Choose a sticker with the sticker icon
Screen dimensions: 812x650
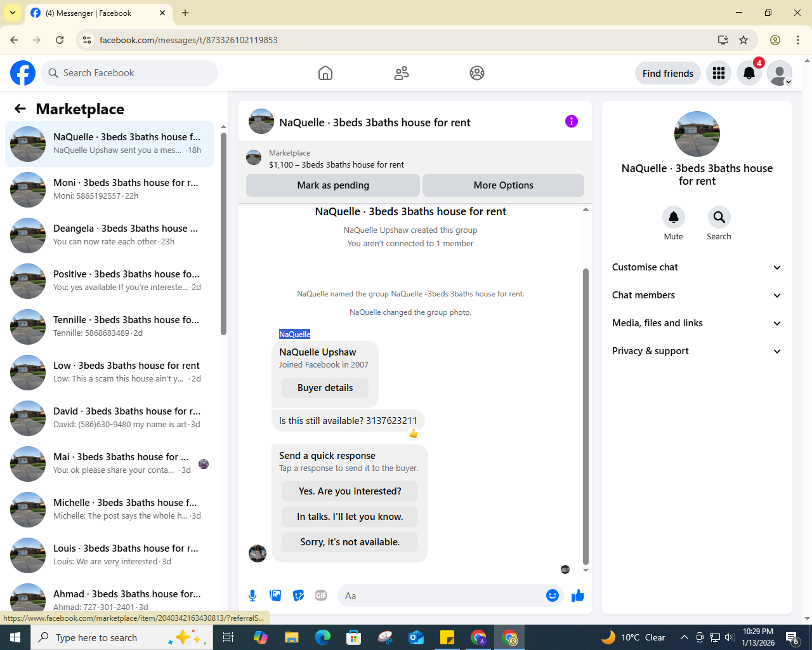pos(298,595)
